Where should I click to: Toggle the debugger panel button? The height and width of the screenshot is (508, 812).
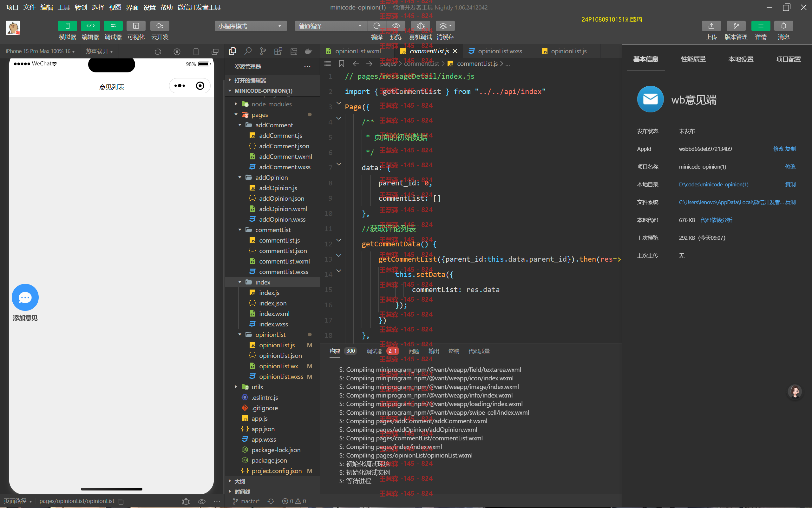pyautogui.click(x=113, y=26)
